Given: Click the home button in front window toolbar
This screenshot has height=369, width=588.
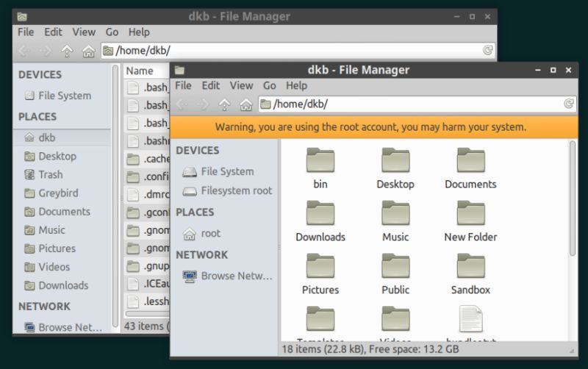Looking at the screenshot, I should point(246,104).
